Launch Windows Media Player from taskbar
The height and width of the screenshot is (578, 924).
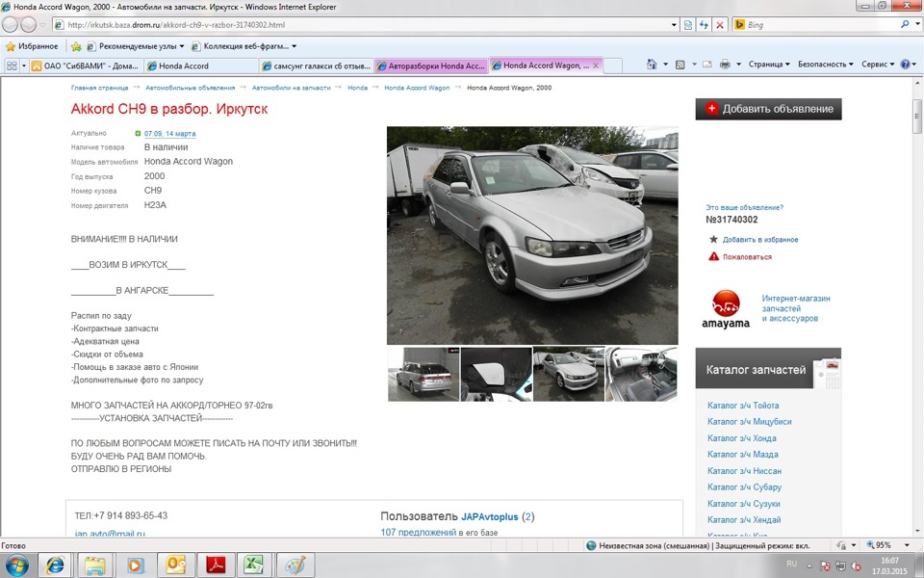135,565
